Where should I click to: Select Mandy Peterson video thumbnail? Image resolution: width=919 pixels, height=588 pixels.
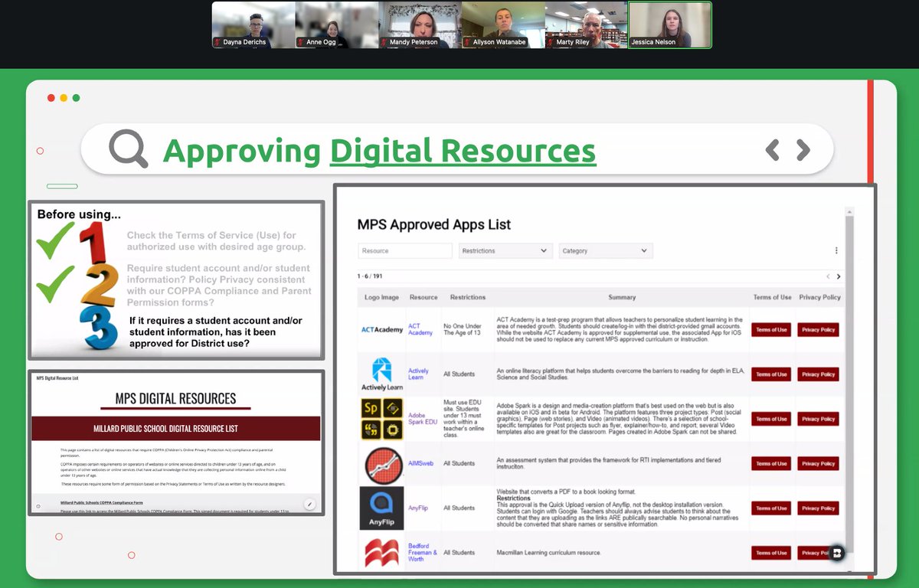[x=420, y=25]
